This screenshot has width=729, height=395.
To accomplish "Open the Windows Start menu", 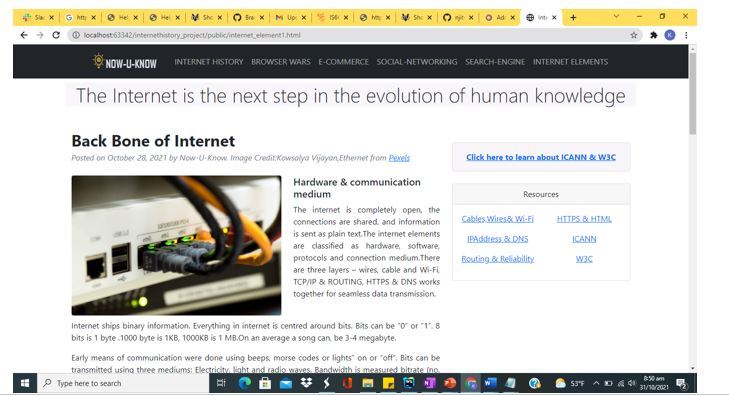I will click(x=25, y=383).
